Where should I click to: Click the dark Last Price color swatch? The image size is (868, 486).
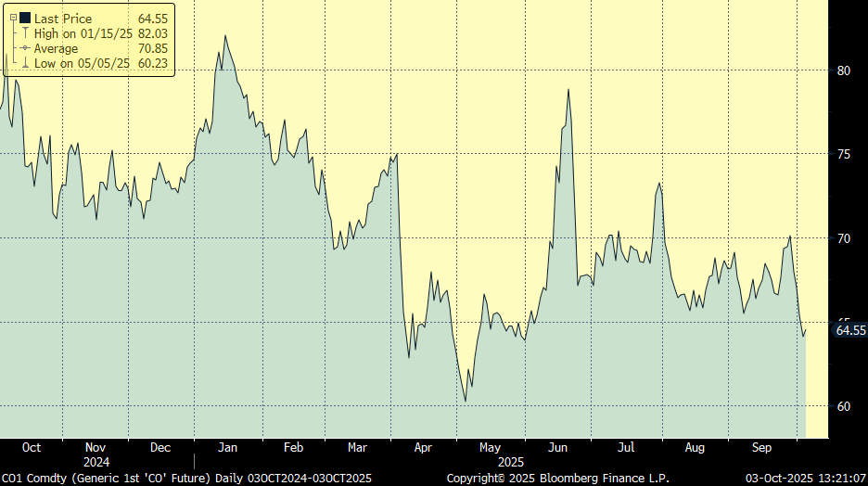tap(25, 18)
